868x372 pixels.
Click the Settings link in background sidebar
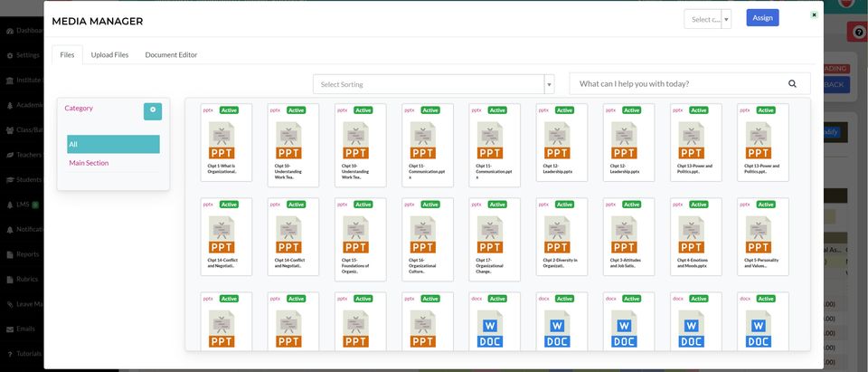(x=28, y=55)
